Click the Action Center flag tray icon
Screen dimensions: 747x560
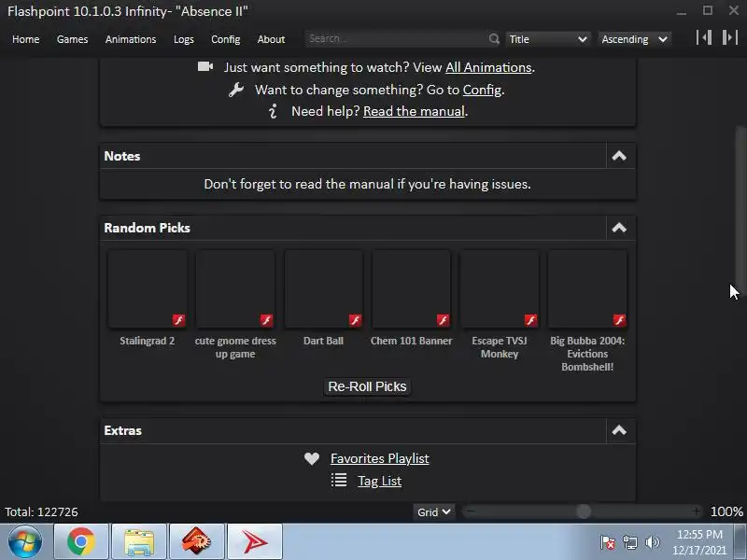tap(608, 542)
